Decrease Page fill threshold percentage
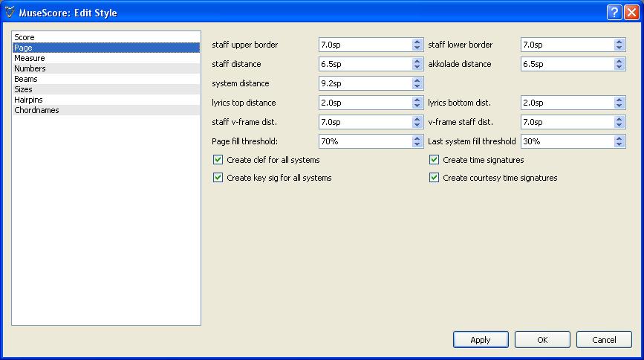Screen dimensions: 644x360 [417, 144]
